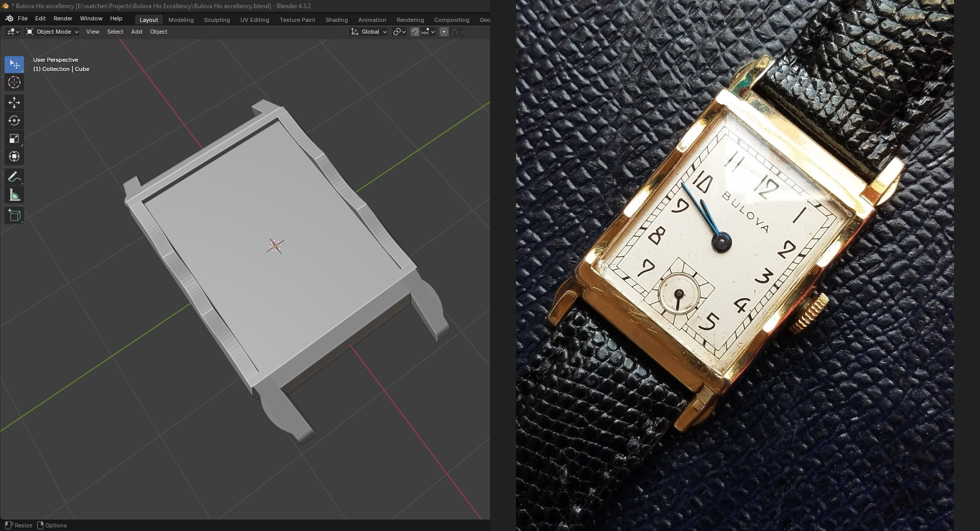Switch to the Modeling workspace tab
980x531 pixels.
pyautogui.click(x=181, y=20)
